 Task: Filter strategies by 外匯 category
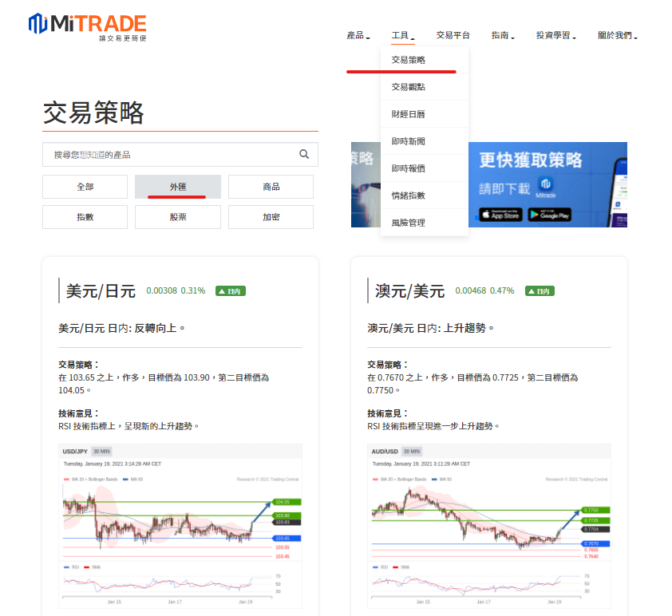(177, 187)
